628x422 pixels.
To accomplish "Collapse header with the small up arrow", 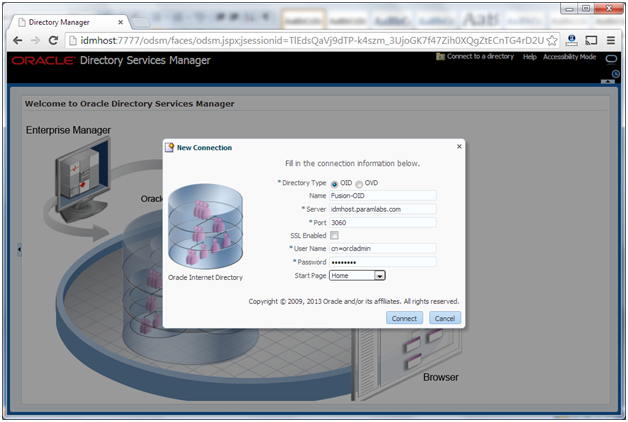I will click(x=608, y=81).
